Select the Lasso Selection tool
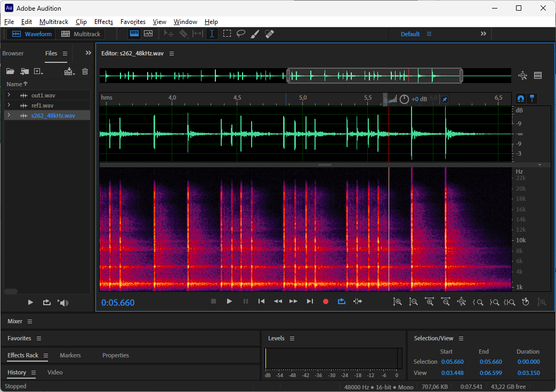556x392 pixels. pos(241,34)
